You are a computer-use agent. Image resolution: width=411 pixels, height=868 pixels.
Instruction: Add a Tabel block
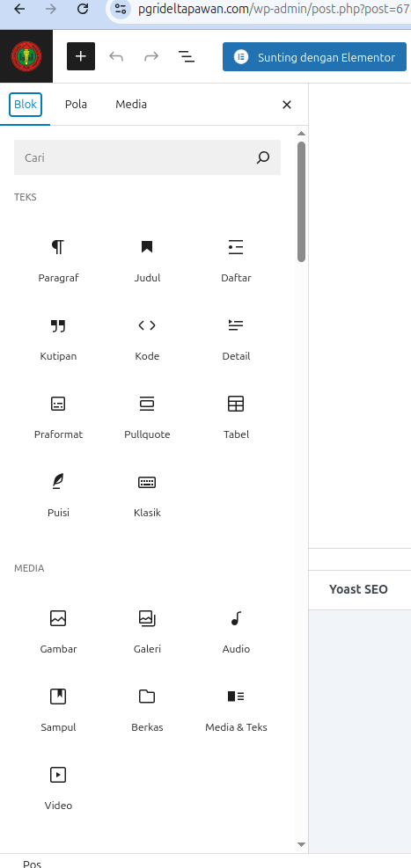[236, 417]
